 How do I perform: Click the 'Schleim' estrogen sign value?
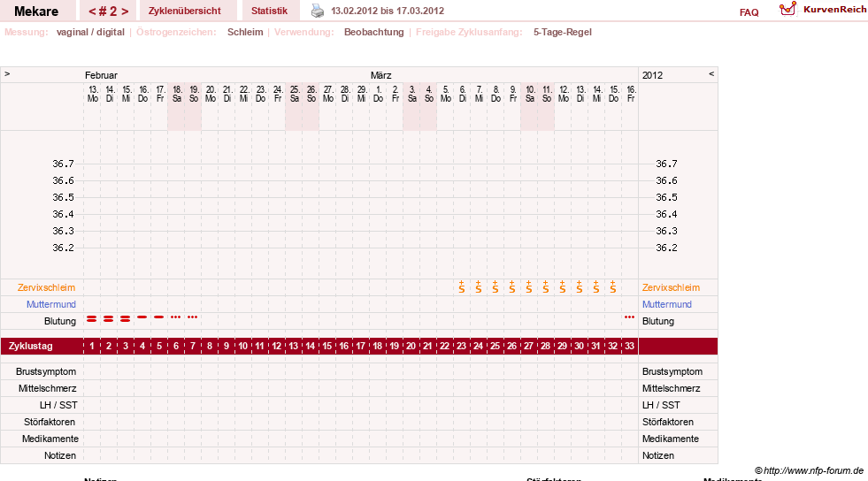[x=245, y=32]
